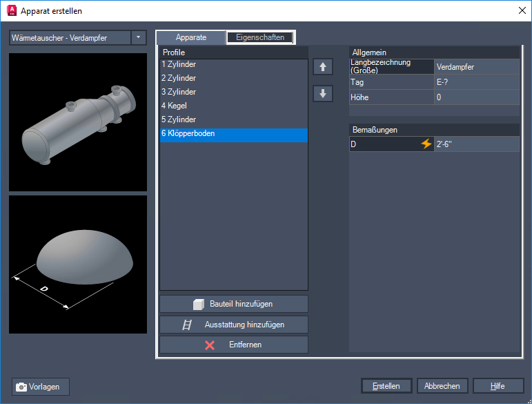Select the 1 Zylinder profile

(x=234, y=64)
